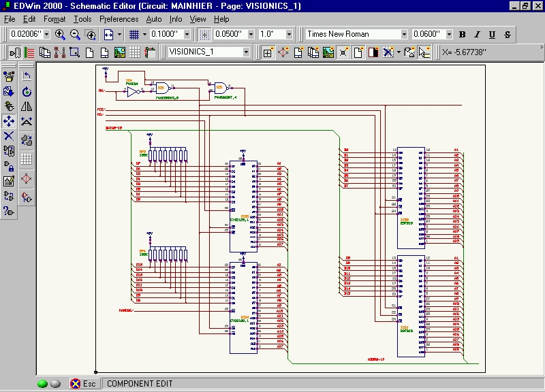Screen dimensions: 545x392
Task: Toggle Strikethrough text formatting
Action: (x=508, y=35)
